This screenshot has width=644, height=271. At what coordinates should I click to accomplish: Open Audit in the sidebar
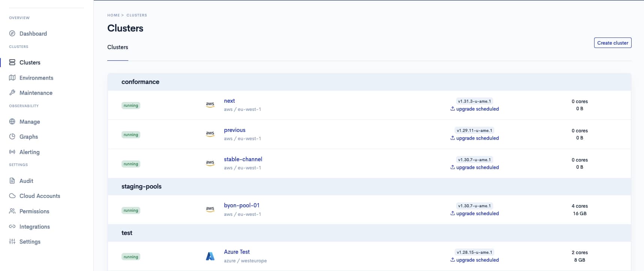click(x=26, y=181)
